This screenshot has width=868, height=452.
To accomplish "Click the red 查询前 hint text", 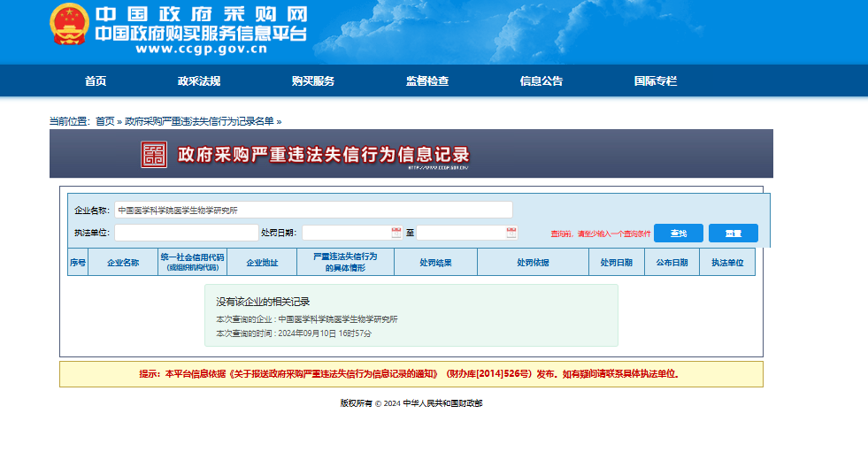I will pos(601,234).
